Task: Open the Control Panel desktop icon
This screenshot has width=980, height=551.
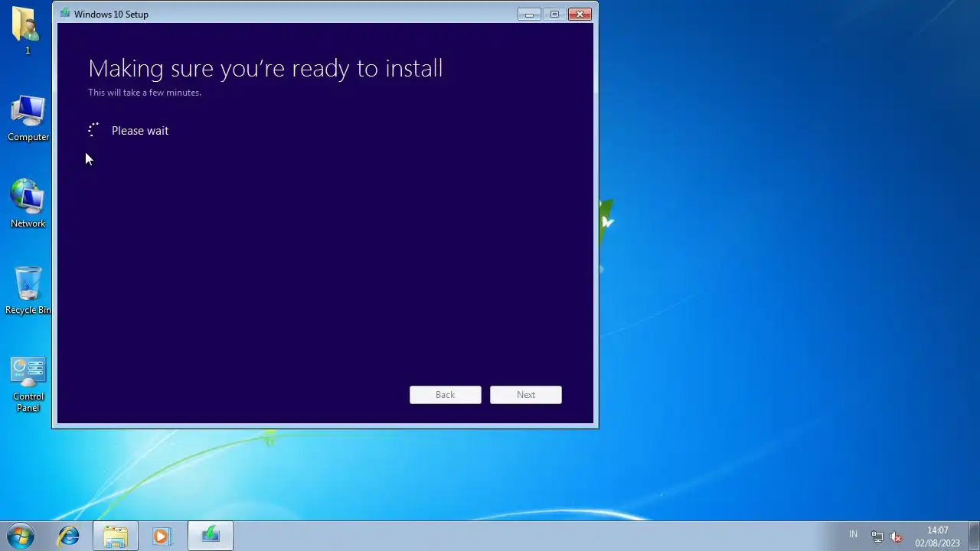Action: [28, 385]
